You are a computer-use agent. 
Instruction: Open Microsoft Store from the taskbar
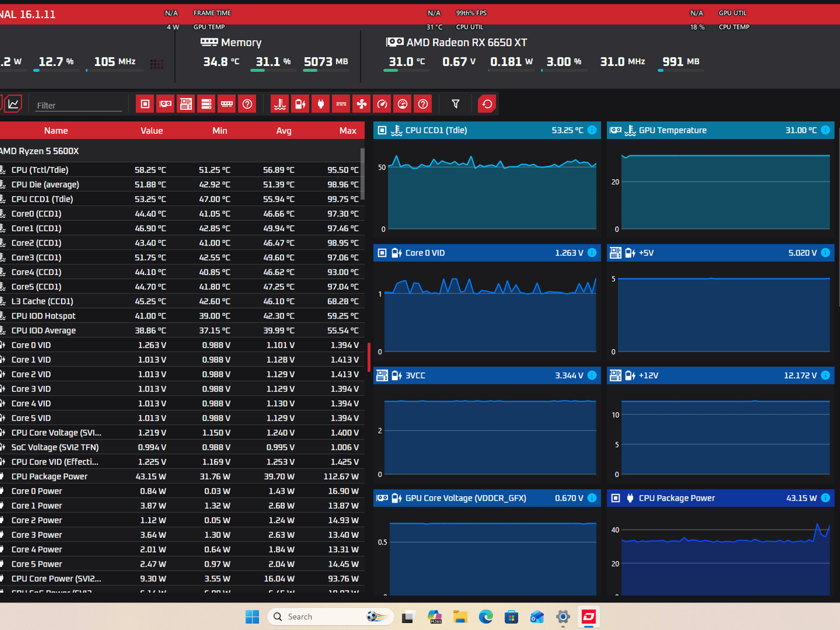coord(511,616)
